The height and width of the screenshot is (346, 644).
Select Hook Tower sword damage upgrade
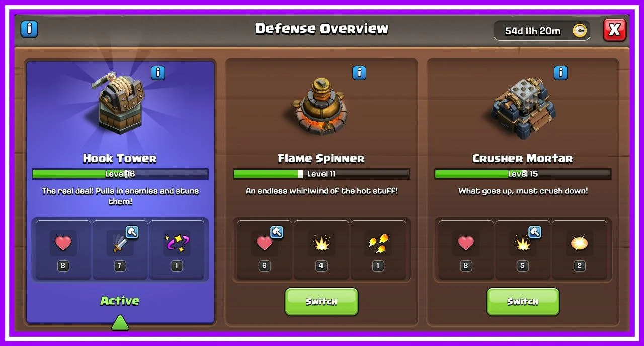coord(120,249)
